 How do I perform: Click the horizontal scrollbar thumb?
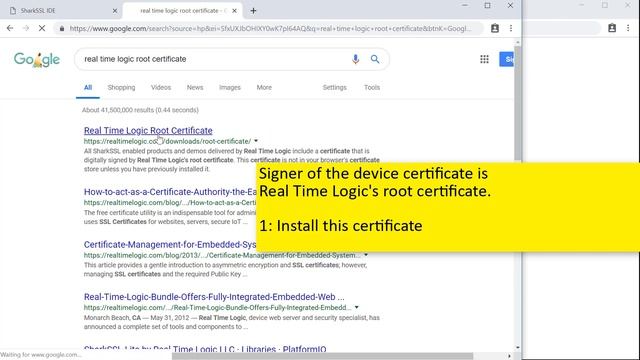click(322, 356)
